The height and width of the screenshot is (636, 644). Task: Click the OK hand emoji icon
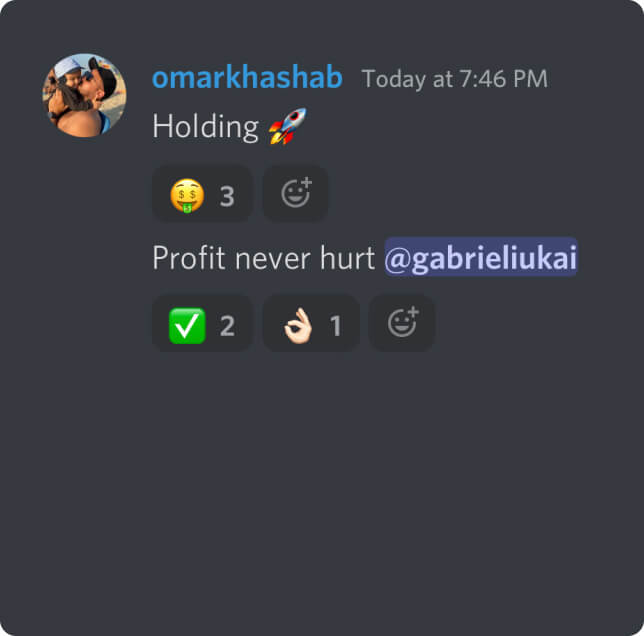tap(298, 326)
